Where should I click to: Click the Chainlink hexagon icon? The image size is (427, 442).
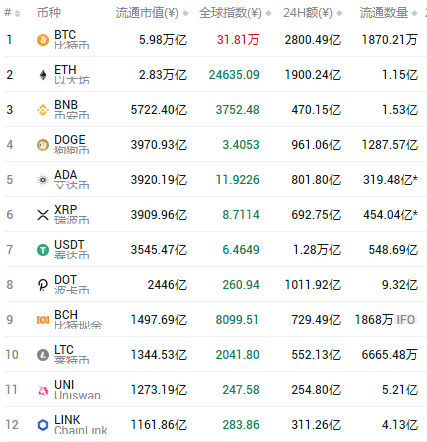(43, 425)
